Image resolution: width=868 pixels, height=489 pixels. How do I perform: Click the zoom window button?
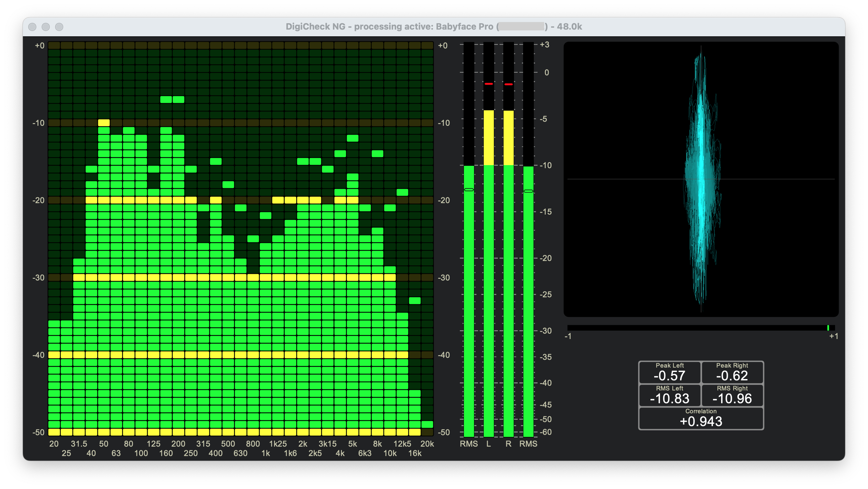pos(59,27)
